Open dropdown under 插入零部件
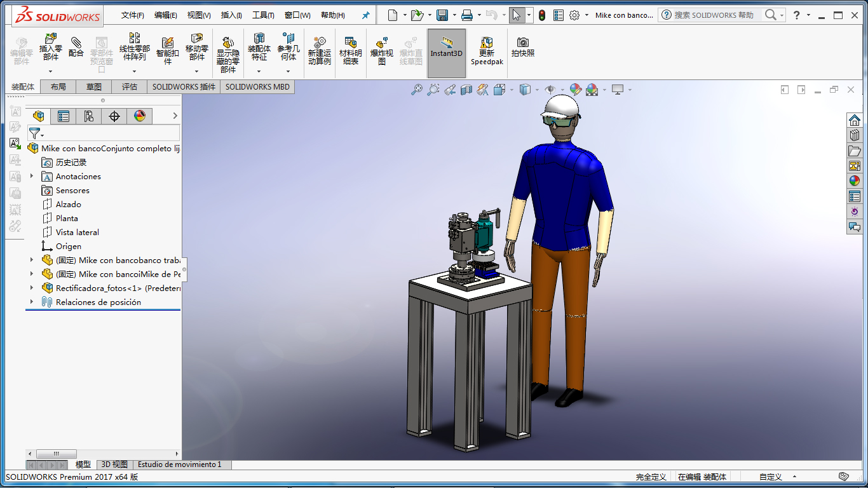Viewport: 868px width, 488px height. (x=50, y=71)
